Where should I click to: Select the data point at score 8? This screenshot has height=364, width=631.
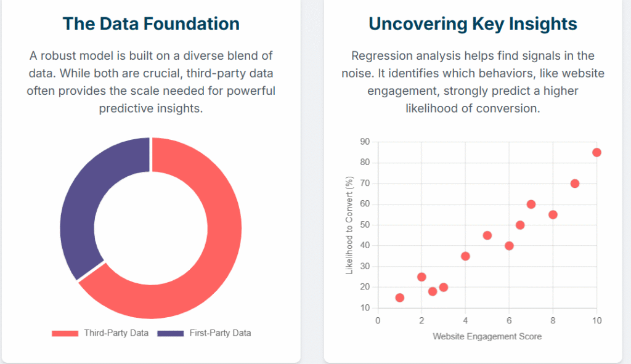tap(553, 215)
